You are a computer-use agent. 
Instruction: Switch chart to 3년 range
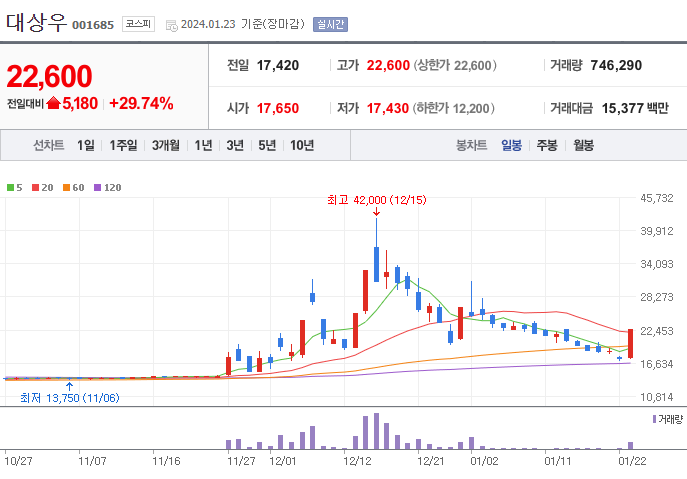click(235, 145)
